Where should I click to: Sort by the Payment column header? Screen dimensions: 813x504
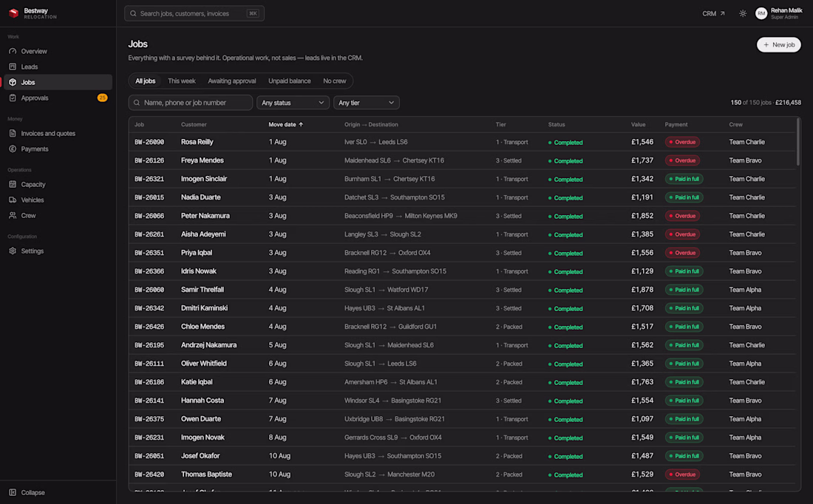tap(676, 124)
